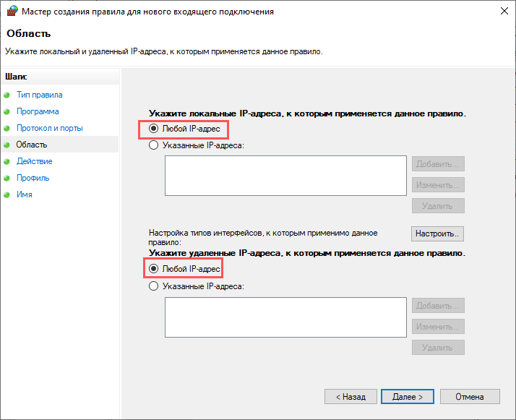Click green bullet beside Действие step
This screenshot has height=420, width=516.
pos(7,161)
